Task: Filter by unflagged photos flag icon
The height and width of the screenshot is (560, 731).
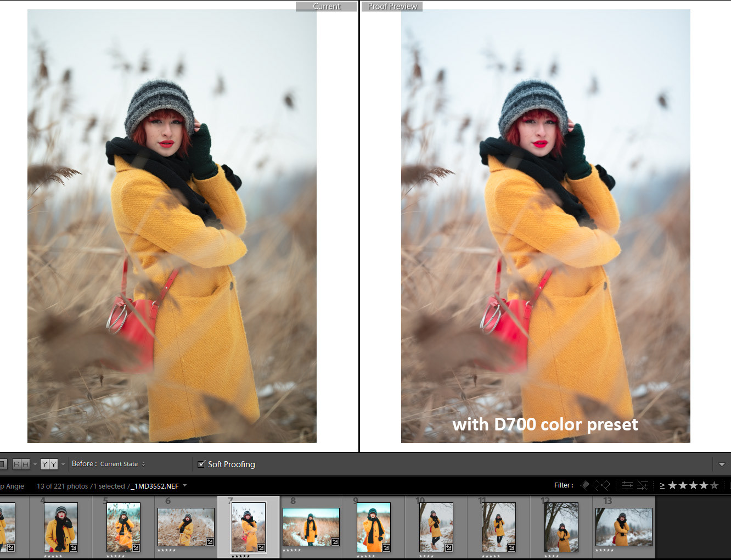Action: click(x=595, y=485)
